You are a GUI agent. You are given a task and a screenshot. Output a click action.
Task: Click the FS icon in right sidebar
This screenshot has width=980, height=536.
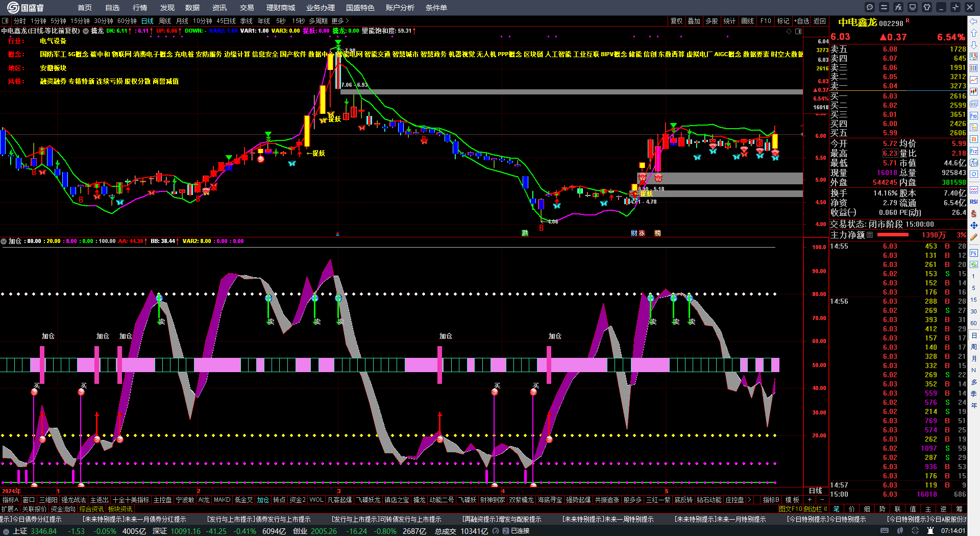pos(974,253)
